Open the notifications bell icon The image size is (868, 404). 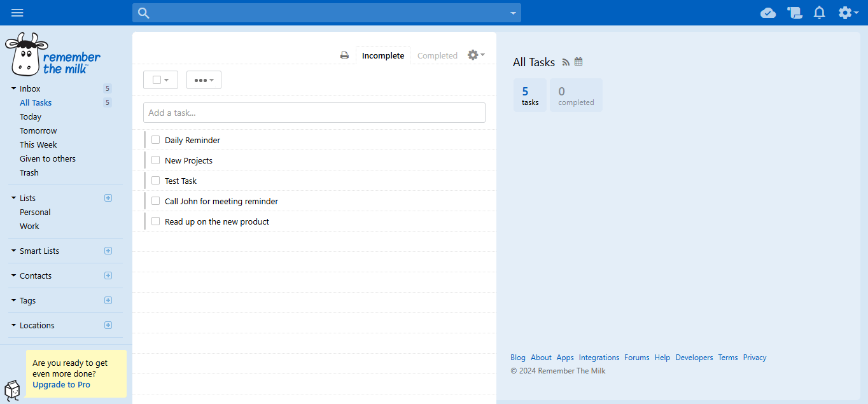(x=820, y=13)
